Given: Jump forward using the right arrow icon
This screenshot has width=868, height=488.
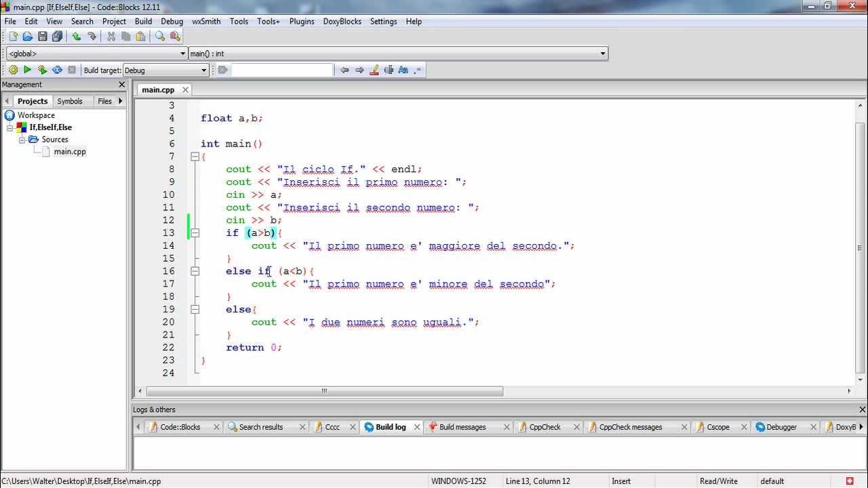Looking at the screenshot, I should pyautogui.click(x=359, y=70).
